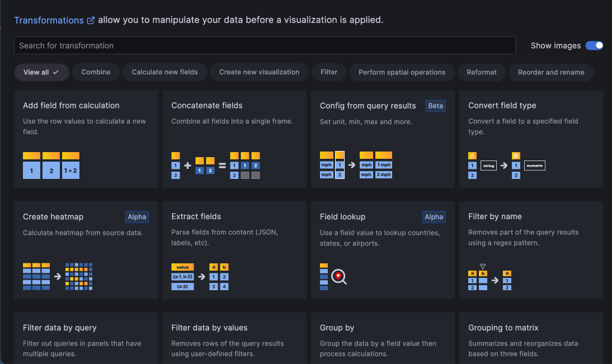Switch to the Reformat category

pos(482,72)
